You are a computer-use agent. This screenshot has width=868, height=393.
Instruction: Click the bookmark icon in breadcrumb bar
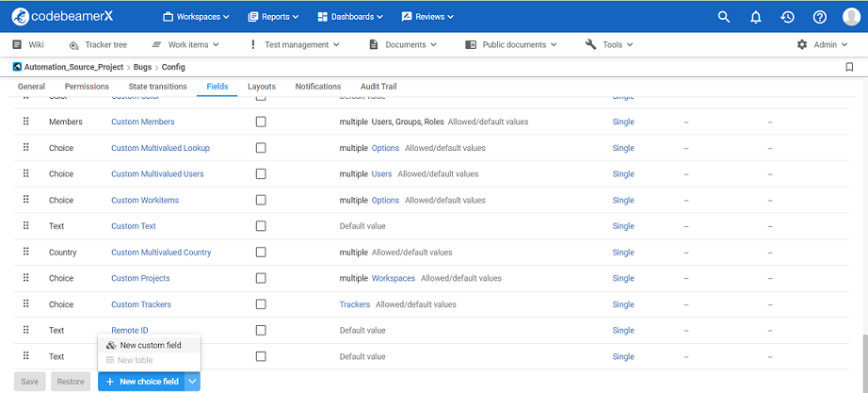[x=849, y=67]
